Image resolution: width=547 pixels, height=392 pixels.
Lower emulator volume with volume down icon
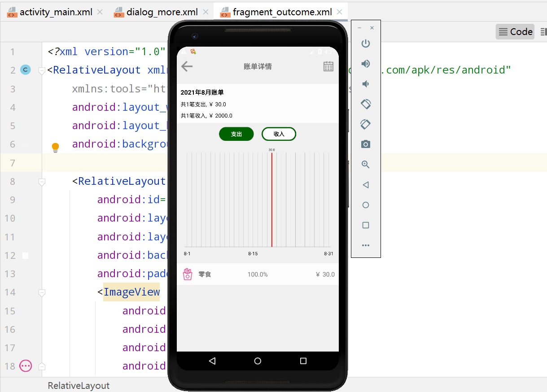coord(366,84)
